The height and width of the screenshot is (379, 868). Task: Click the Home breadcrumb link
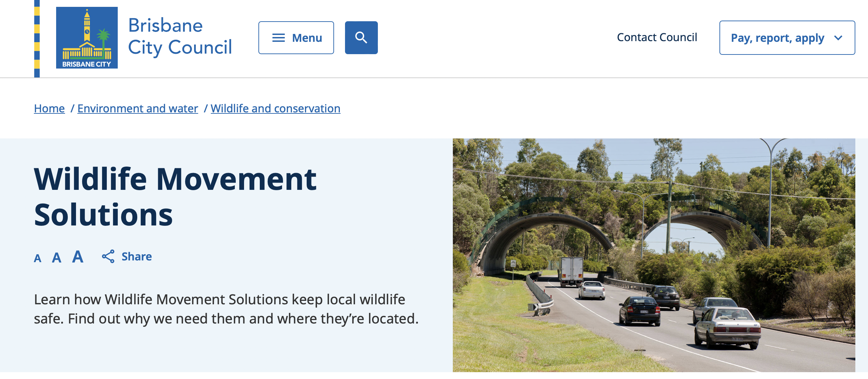[x=49, y=108]
